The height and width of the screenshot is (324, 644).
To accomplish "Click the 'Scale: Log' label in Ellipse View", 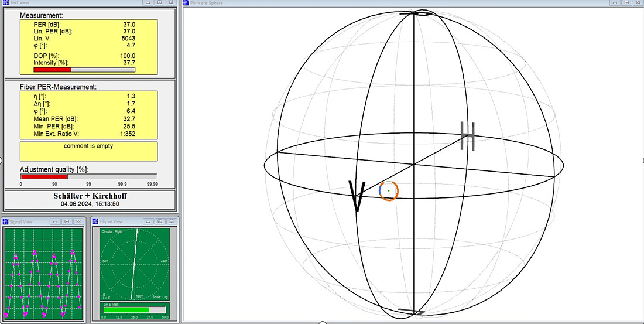I will [160, 297].
